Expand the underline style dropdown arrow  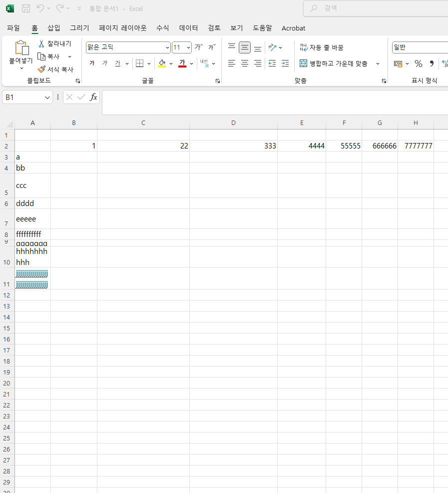[x=127, y=63]
